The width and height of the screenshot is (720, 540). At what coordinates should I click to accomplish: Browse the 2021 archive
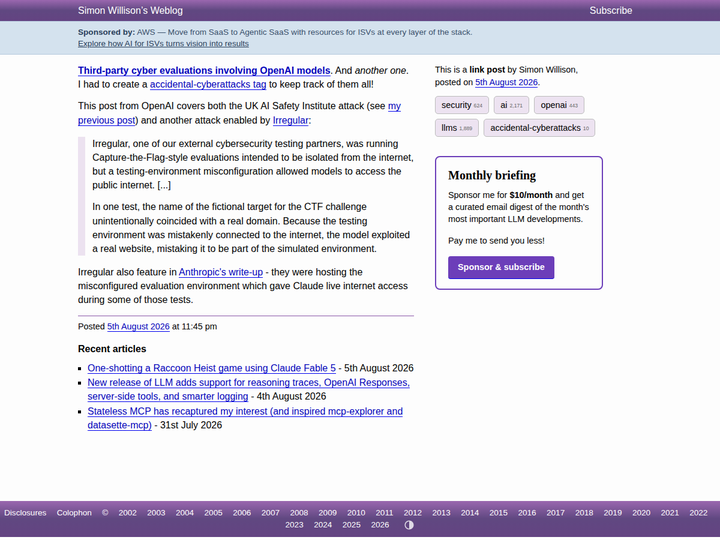point(669,513)
